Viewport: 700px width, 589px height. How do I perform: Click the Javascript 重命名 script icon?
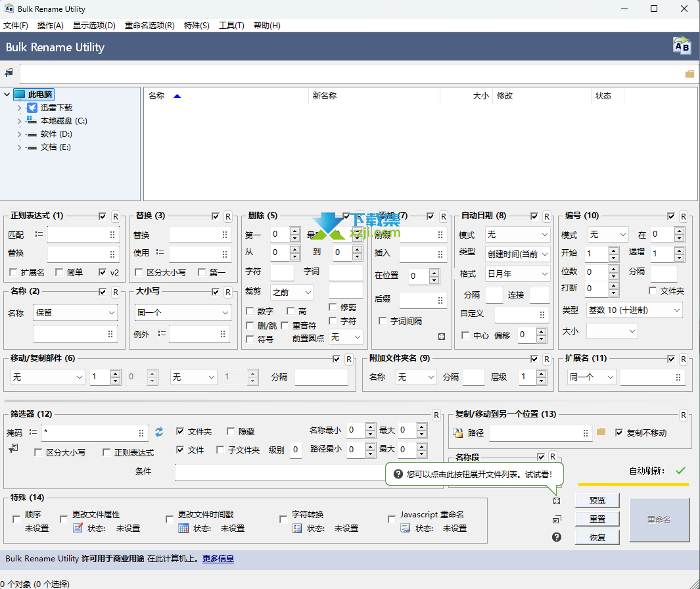click(x=406, y=529)
